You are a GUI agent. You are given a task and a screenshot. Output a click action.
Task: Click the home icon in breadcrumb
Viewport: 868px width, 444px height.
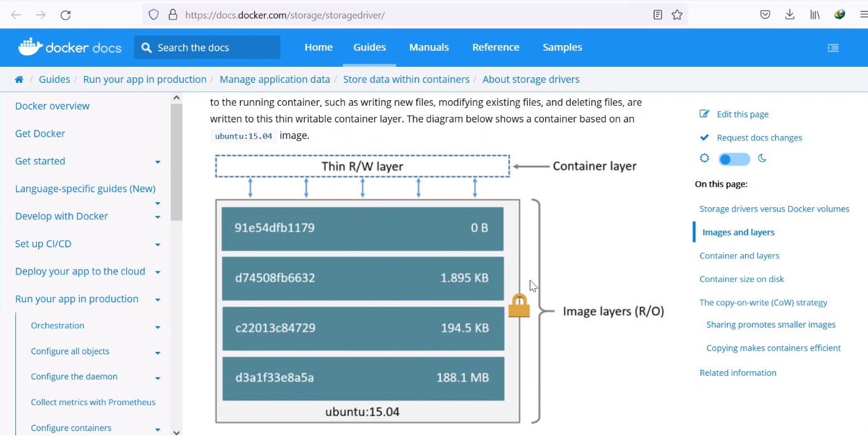pyautogui.click(x=19, y=79)
